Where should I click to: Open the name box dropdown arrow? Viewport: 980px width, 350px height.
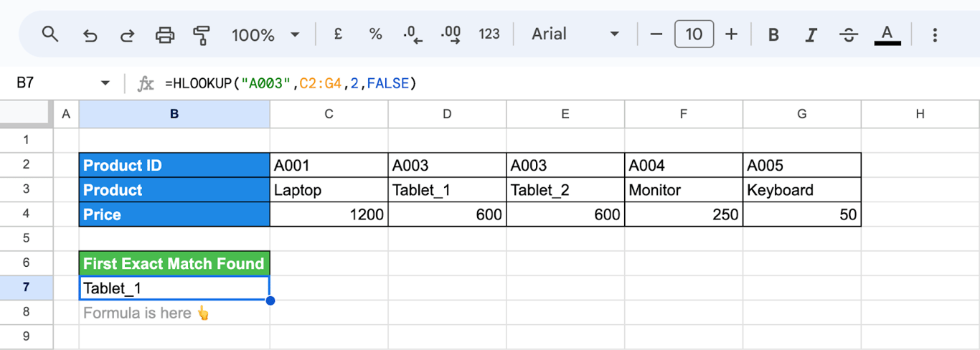coord(105,83)
